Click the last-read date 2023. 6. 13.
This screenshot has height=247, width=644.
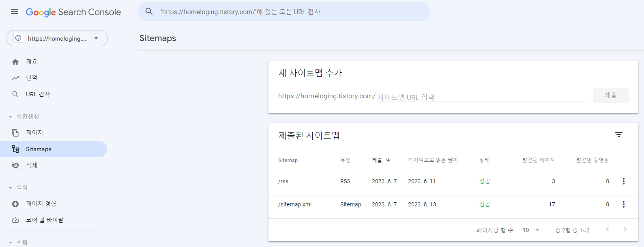pos(423,204)
